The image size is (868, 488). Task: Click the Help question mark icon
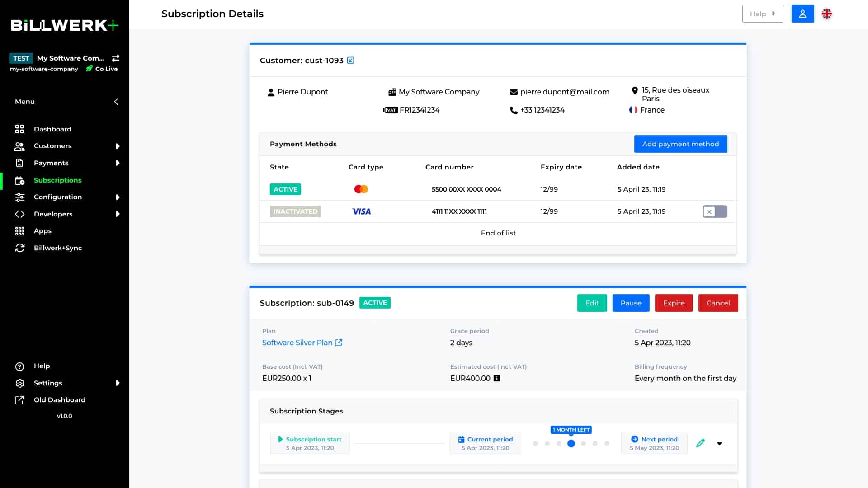19,366
